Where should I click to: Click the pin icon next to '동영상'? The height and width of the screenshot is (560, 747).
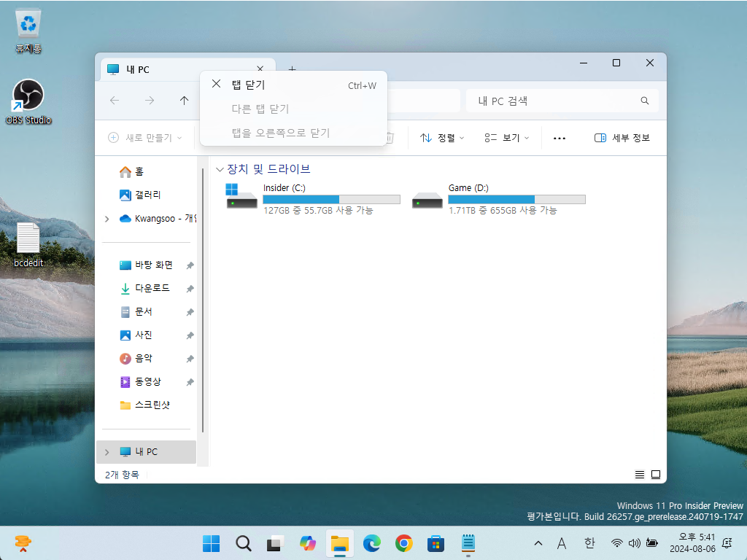click(190, 382)
